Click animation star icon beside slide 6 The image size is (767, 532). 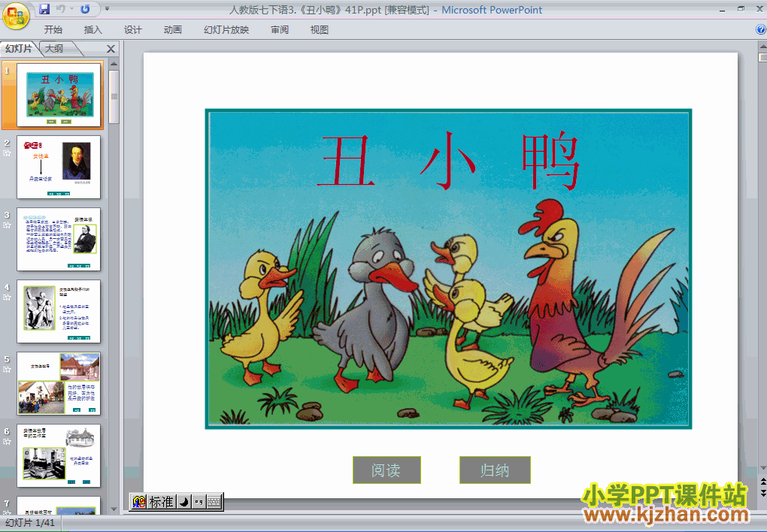(x=7, y=442)
